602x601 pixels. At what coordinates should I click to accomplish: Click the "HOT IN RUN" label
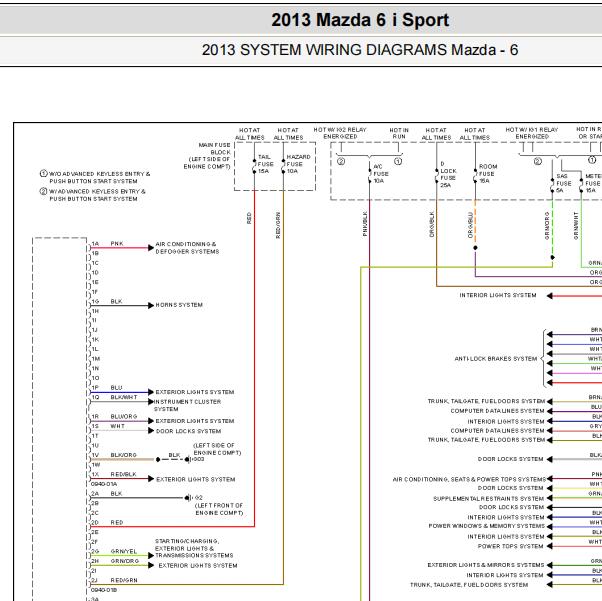point(399,133)
